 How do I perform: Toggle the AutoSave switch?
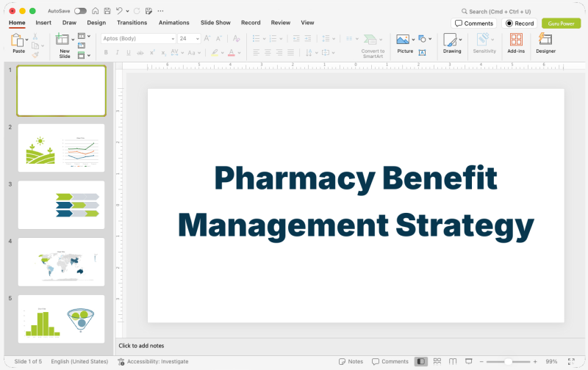pos(80,11)
